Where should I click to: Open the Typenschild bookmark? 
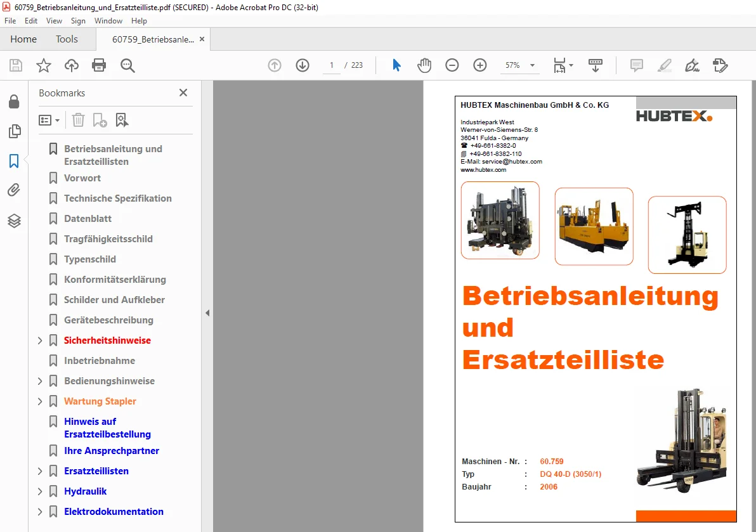89,259
